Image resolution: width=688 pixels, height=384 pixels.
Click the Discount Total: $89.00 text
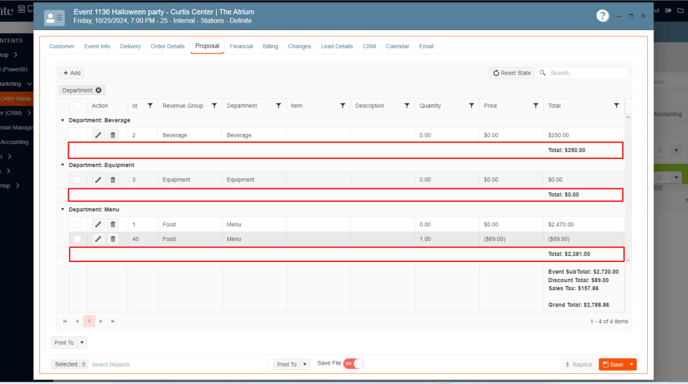[578, 280]
